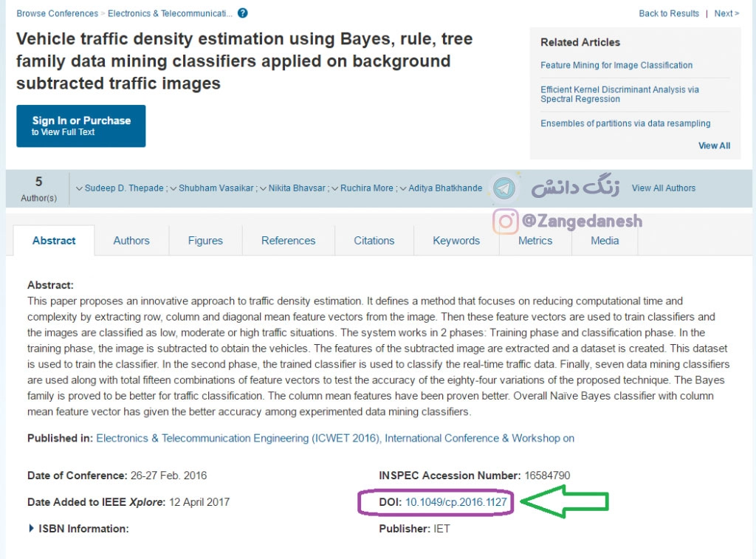Click Back to Results link

(668, 13)
